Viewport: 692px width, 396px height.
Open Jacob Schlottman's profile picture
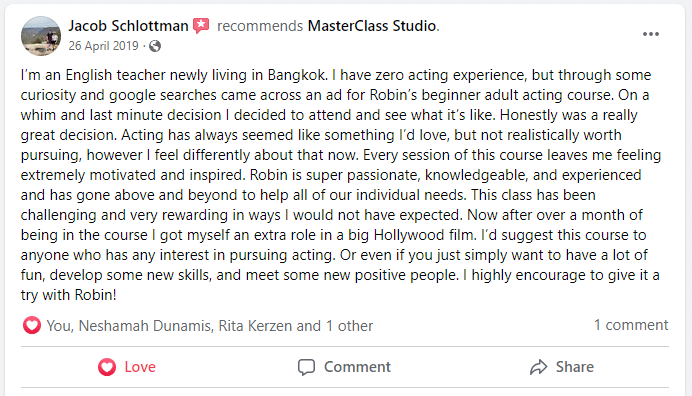pos(41,36)
